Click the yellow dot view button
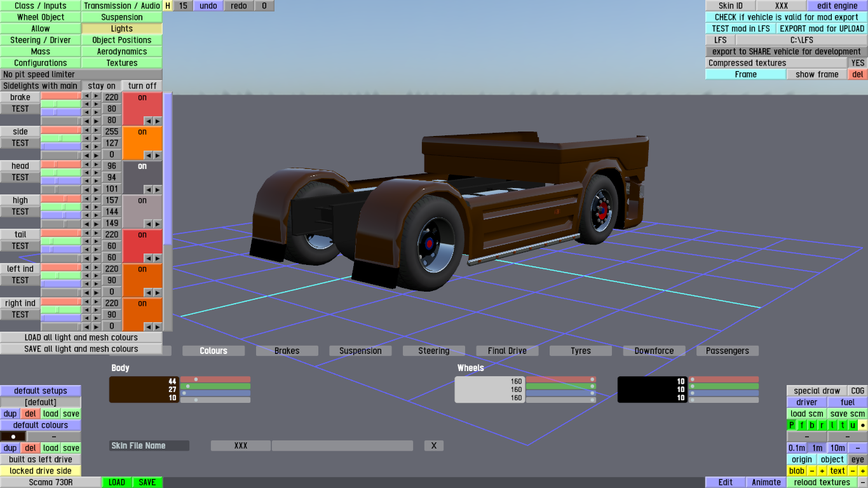The image size is (868, 488). click(863, 425)
